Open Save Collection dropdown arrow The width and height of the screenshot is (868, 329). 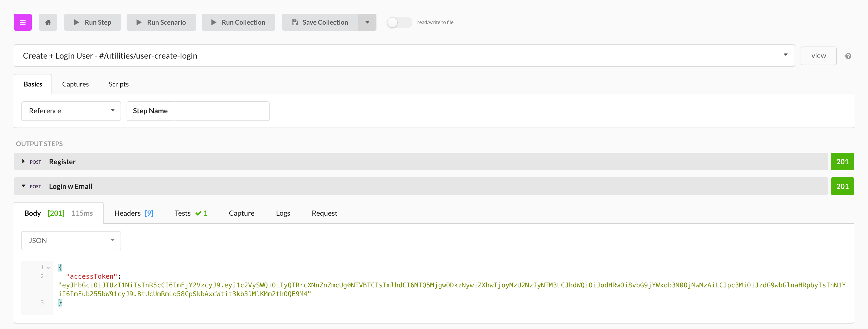tap(367, 22)
